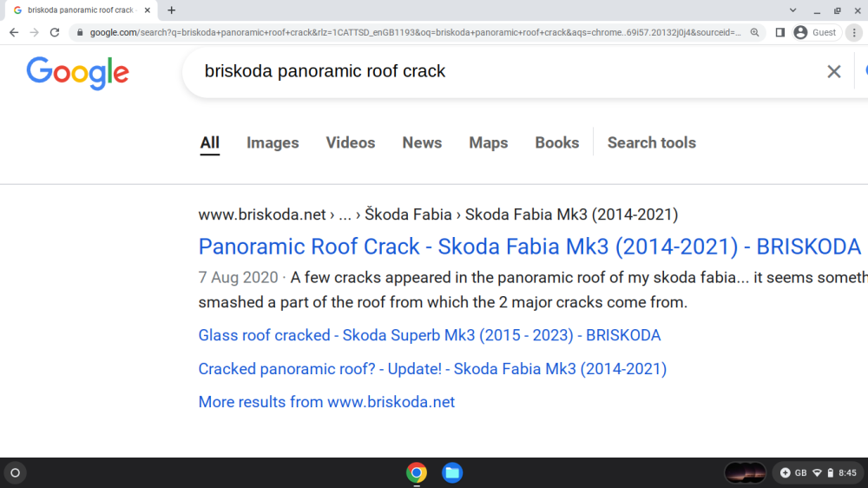Image resolution: width=868 pixels, height=488 pixels.
Task: Click the Wi-Fi status icon
Action: coord(817,473)
